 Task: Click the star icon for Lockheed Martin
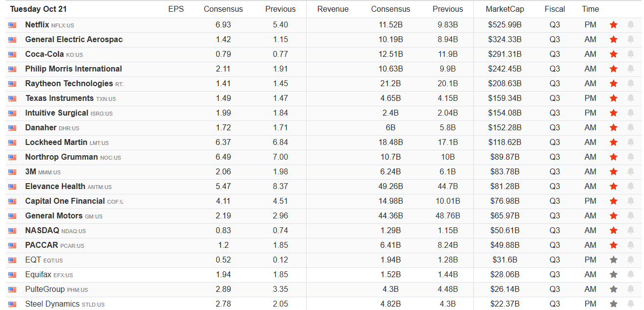[x=613, y=143]
